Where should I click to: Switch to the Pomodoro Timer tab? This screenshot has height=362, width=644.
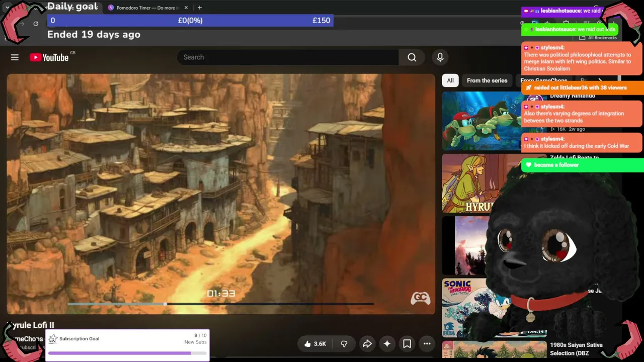(148, 8)
